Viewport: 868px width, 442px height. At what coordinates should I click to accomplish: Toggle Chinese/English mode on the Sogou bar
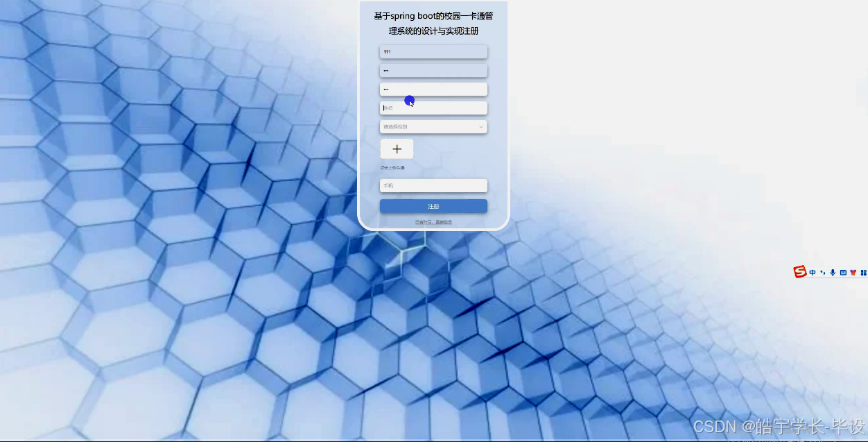(x=813, y=273)
